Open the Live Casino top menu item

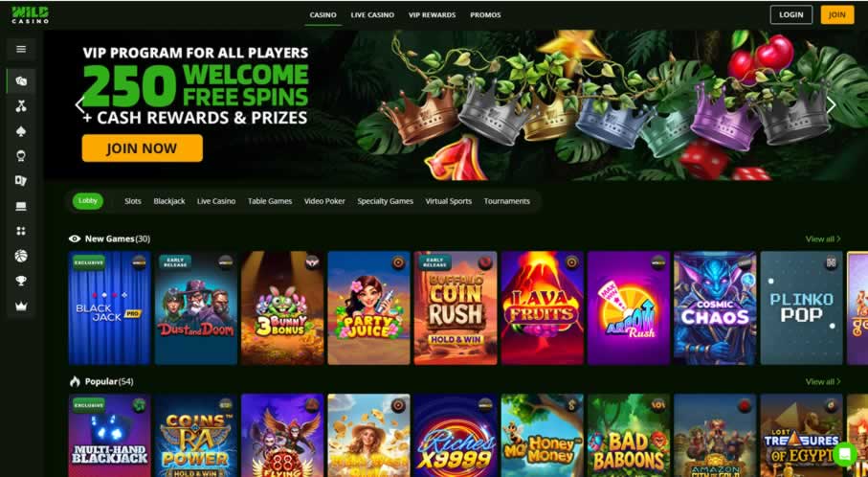[372, 15]
